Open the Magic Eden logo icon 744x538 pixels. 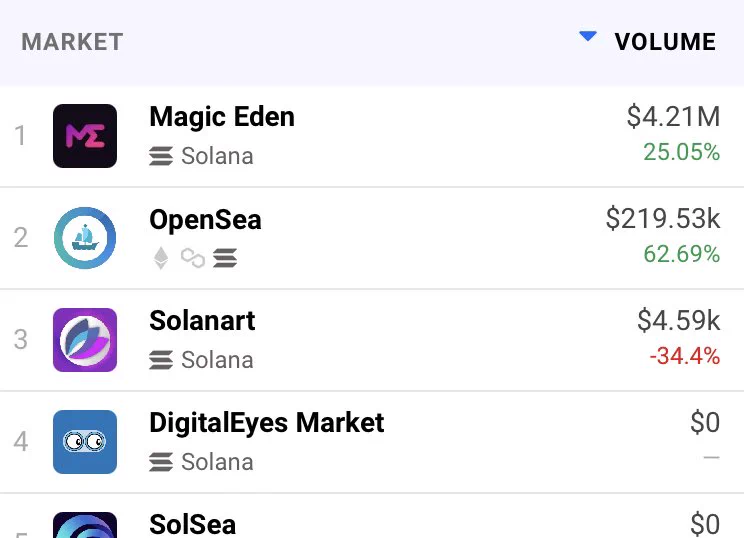pyautogui.click(x=85, y=136)
